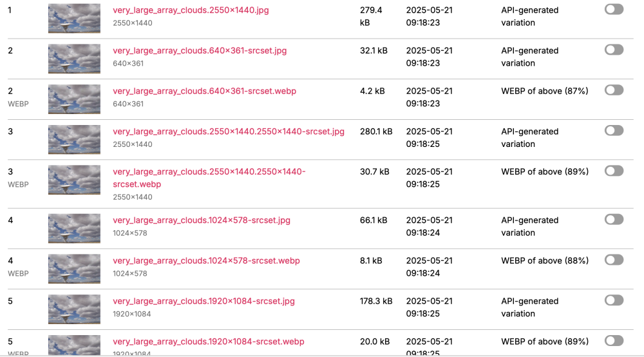Switch on toggle for 2550×1440.2550×1440-srcset.jpg

coord(614,131)
